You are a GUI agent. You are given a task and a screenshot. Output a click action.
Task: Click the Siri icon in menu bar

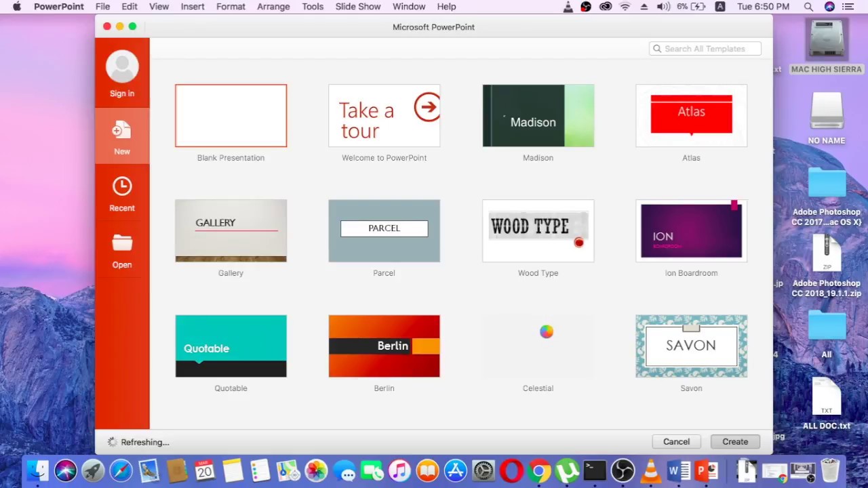829,7
